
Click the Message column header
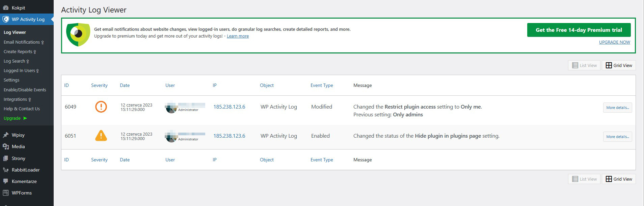click(x=363, y=85)
